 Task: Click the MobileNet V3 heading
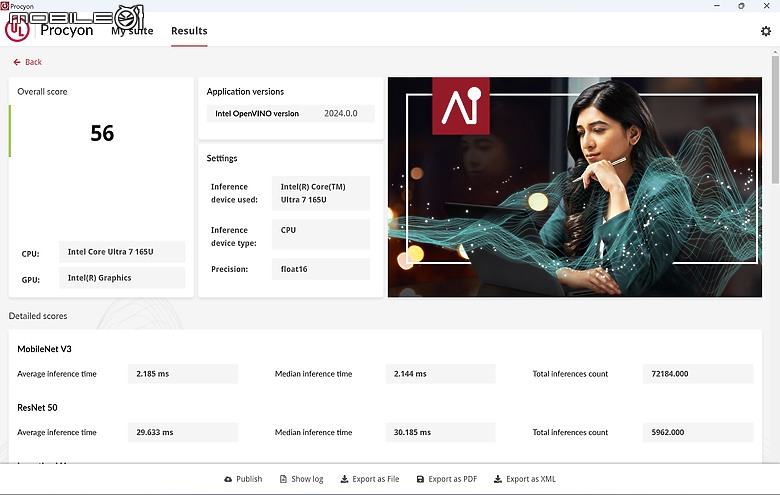[x=44, y=349]
